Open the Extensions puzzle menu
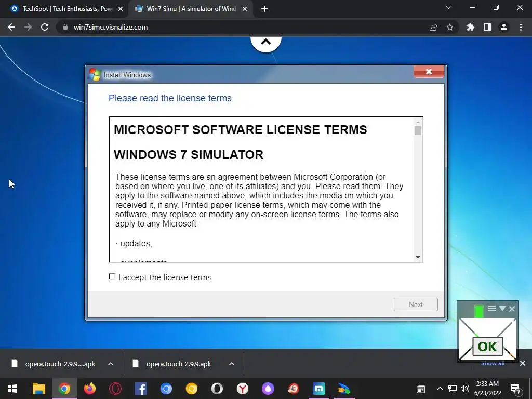The height and width of the screenshot is (399, 532). coord(471,27)
